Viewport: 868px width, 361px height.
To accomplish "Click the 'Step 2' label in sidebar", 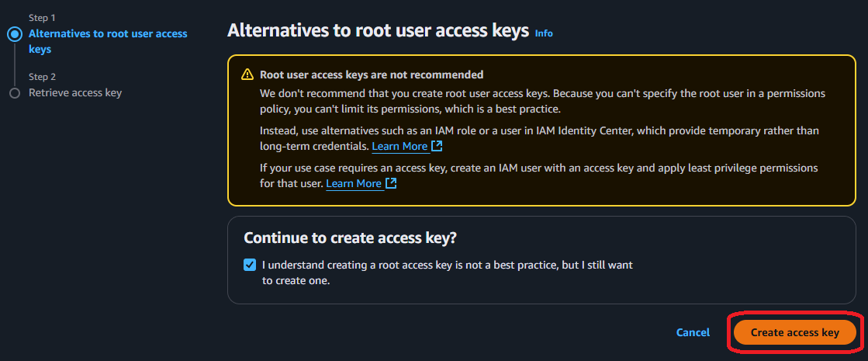I will coord(42,77).
